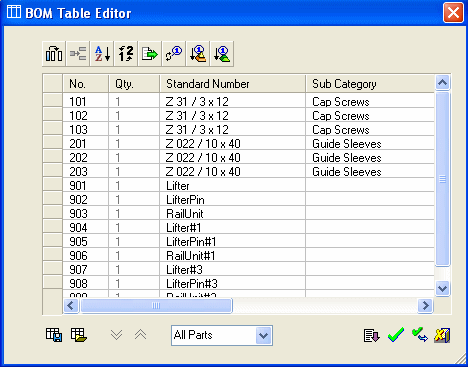This screenshot has height=367, width=468.
Task: Select the cell with number 202
Action: click(x=86, y=158)
